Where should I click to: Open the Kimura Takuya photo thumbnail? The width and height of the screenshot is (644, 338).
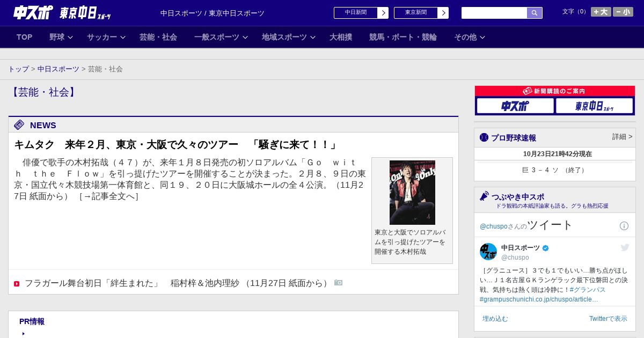tap(412, 192)
